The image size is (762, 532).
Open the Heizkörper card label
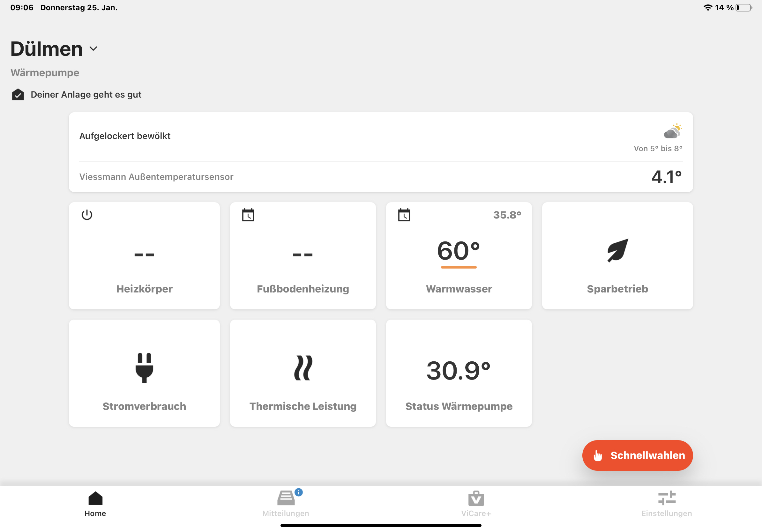pos(144,289)
